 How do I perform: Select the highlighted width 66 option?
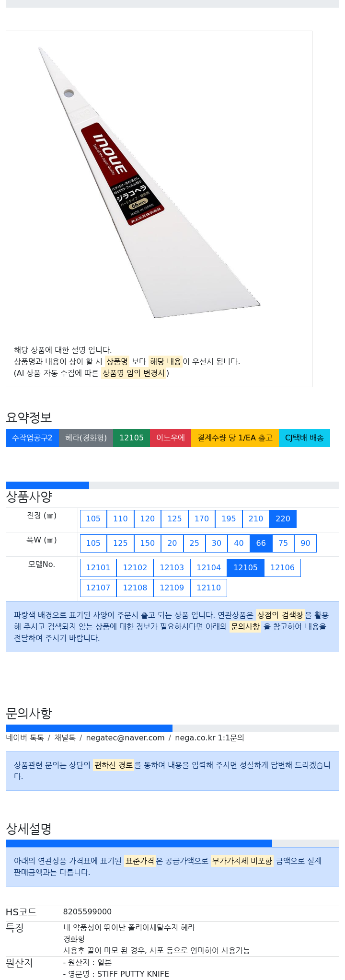point(261,543)
